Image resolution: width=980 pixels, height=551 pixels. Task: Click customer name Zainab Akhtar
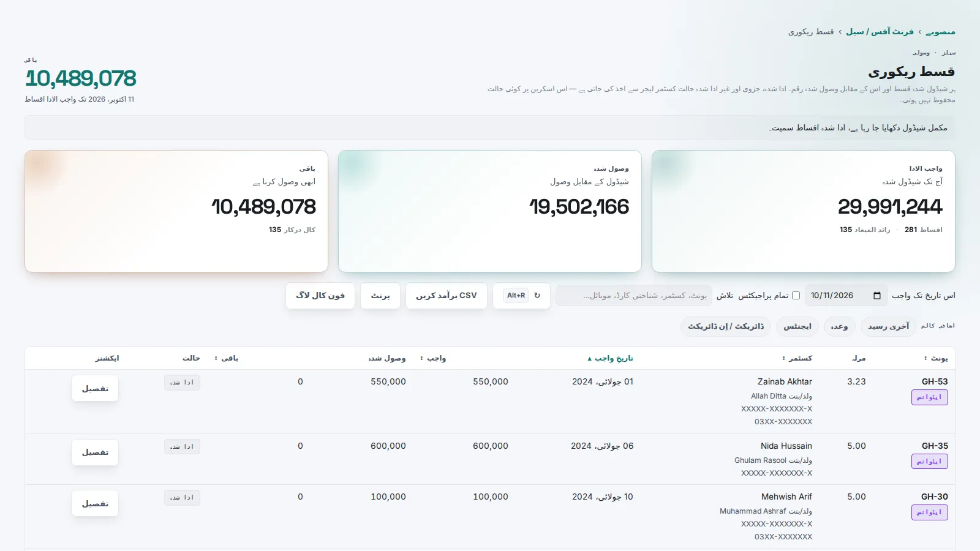(785, 381)
